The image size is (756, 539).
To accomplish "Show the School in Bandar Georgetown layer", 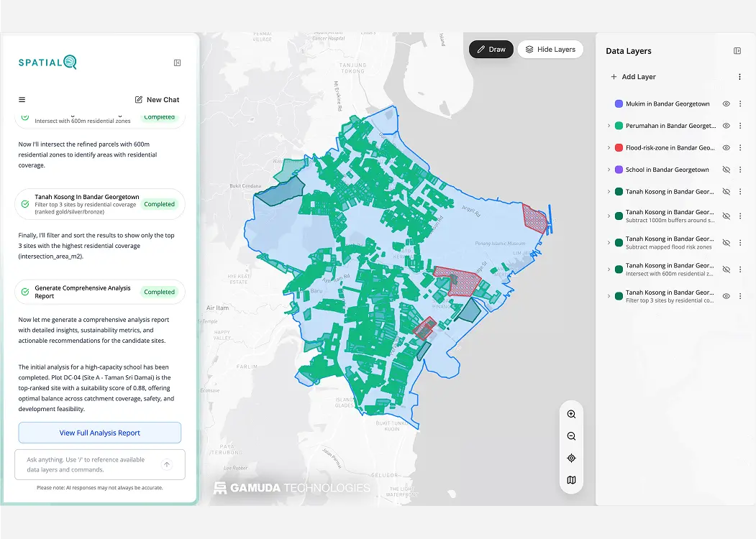I will (727, 170).
